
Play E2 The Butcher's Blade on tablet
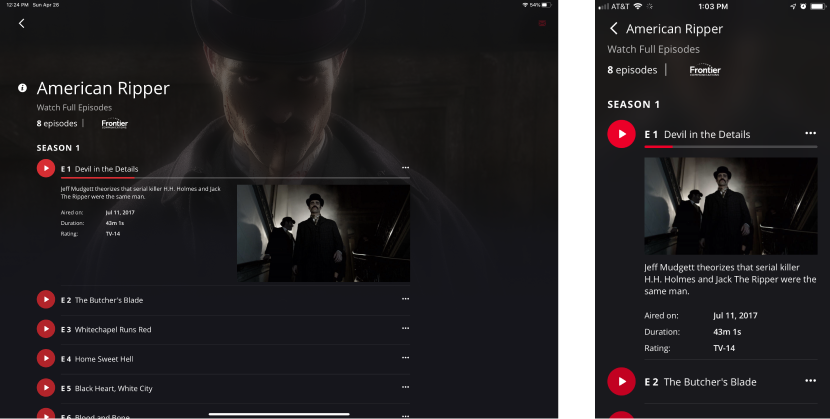(x=46, y=299)
